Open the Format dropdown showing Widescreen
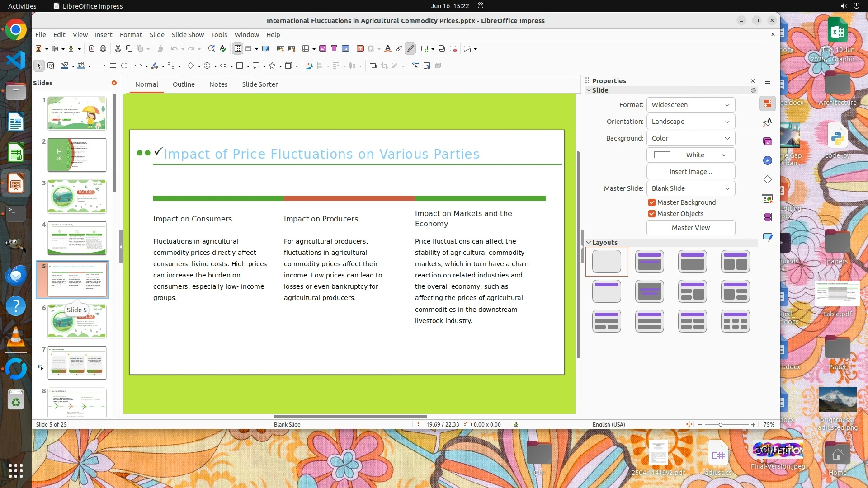 pos(690,105)
